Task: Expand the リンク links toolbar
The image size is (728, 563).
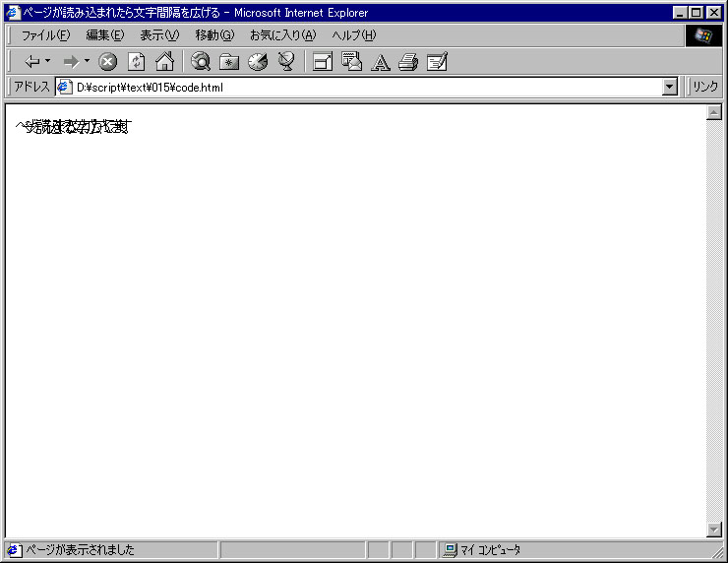Action: tap(704, 87)
